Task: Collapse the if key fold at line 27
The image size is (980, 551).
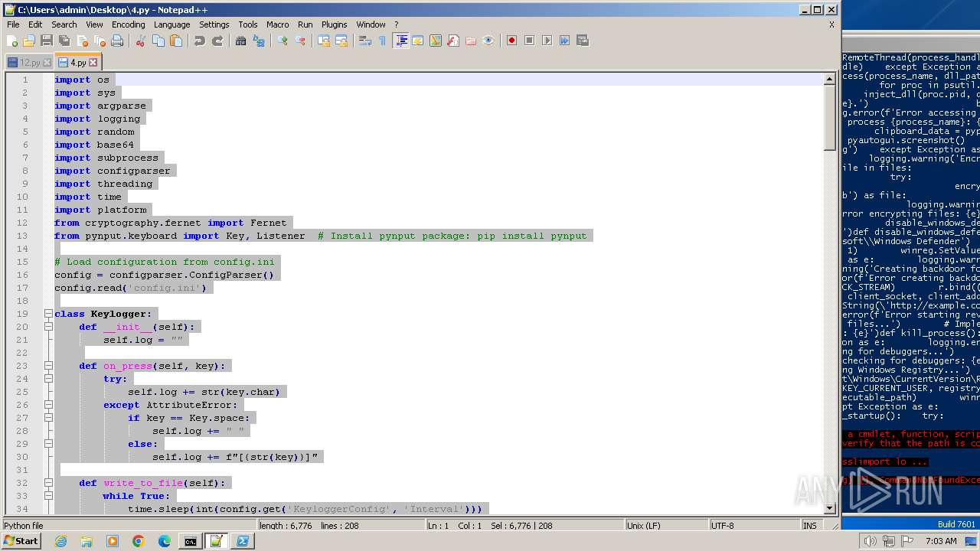Action: tap(47, 418)
